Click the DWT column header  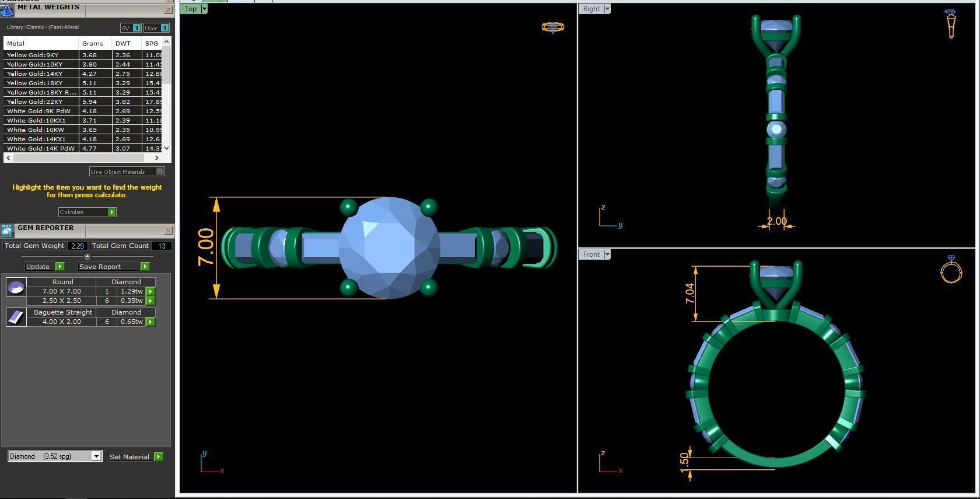click(127, 43)
